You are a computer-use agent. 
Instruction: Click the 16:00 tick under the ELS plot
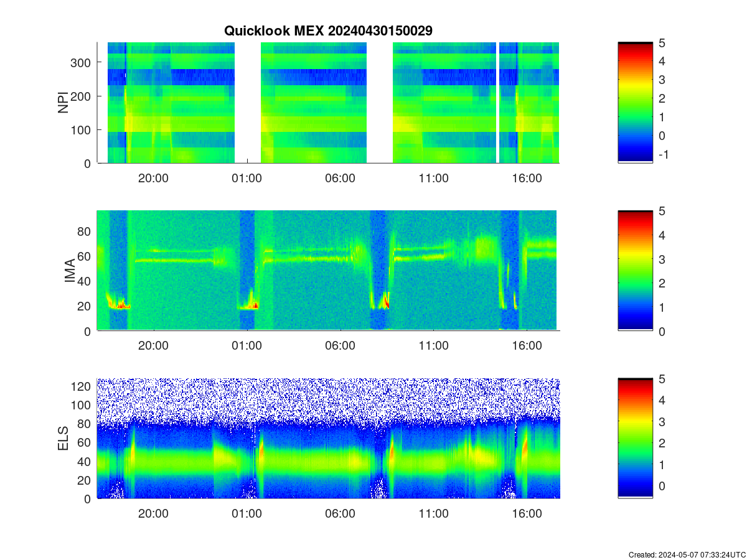pyautogui.click(x=527, y=514)
